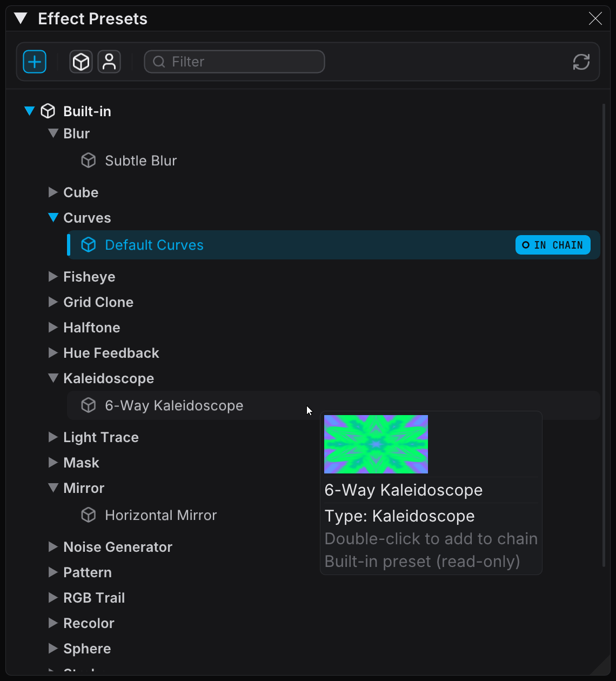Click the Kaleidoscope category label
Screen dimensions: 616x681
pos(109,378)
